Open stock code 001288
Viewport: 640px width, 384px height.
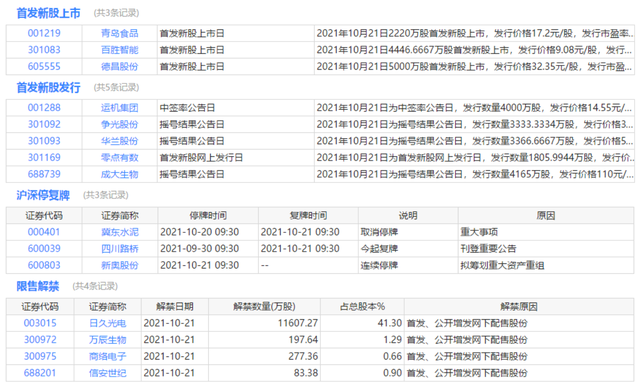tap(44, 108)
